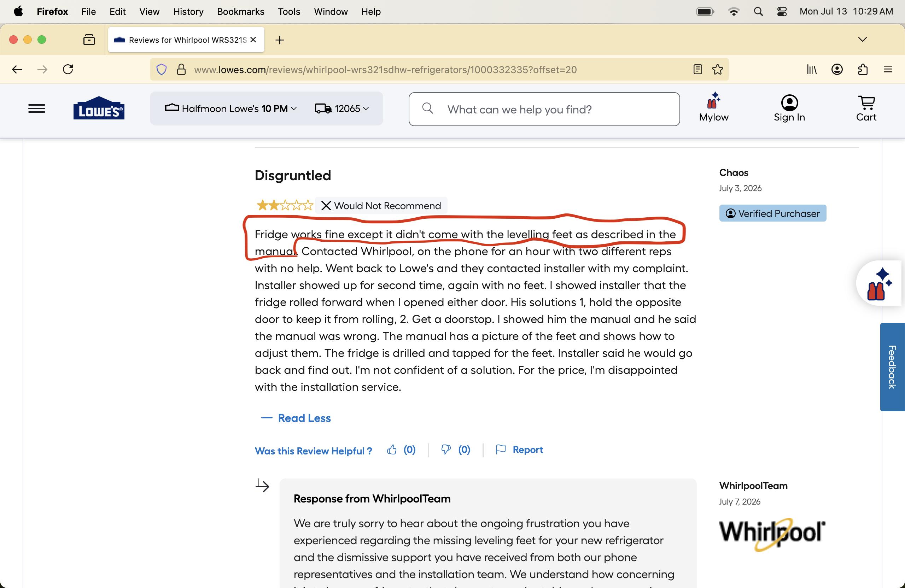Image resolution: width=905 pixels, height=588 pixels.
Task: Click the Verified Purchaser badge
Action: click(x=773, y=213)
